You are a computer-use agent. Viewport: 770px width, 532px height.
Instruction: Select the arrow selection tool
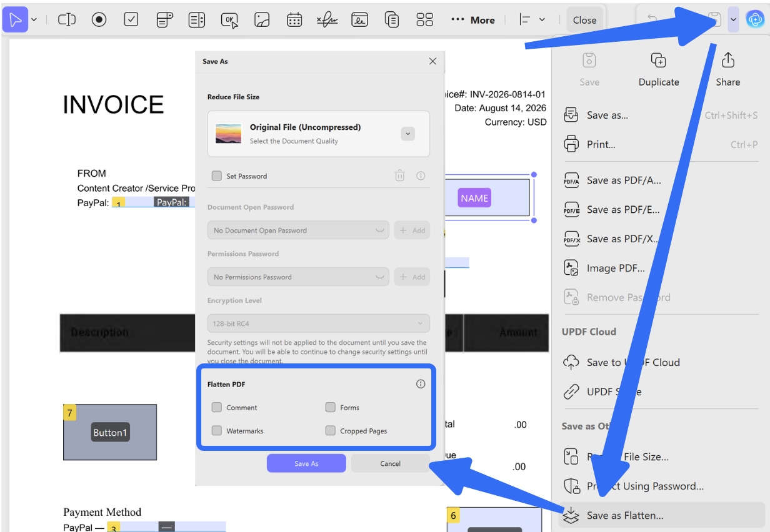(x=16, y=19)
